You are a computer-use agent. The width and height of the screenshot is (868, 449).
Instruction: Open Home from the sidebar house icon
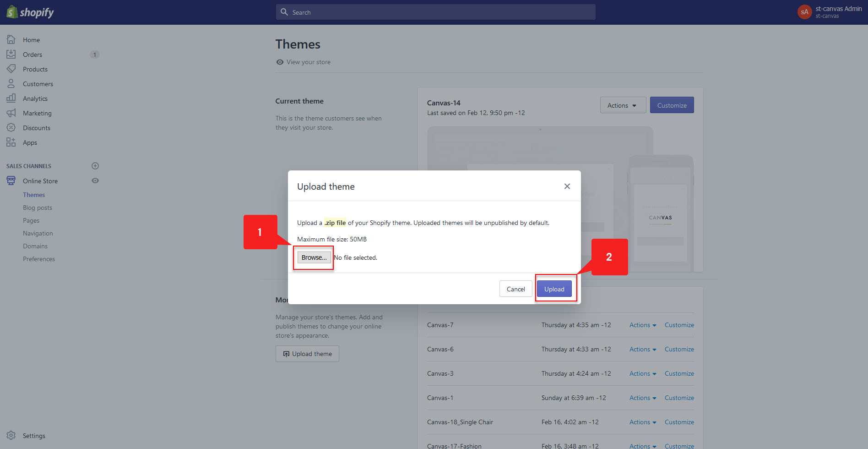(11, 40)
